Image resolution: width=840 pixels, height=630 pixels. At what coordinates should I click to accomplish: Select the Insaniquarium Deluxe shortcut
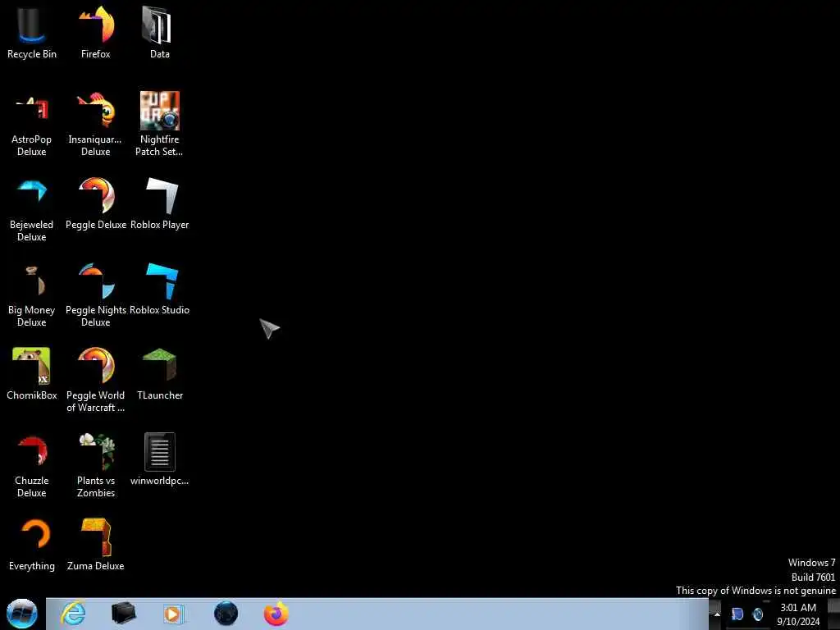(x=96, y=124)
